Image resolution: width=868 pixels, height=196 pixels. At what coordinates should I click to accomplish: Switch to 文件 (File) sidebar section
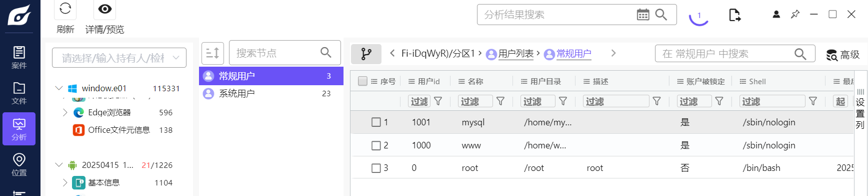coord(19,93)
